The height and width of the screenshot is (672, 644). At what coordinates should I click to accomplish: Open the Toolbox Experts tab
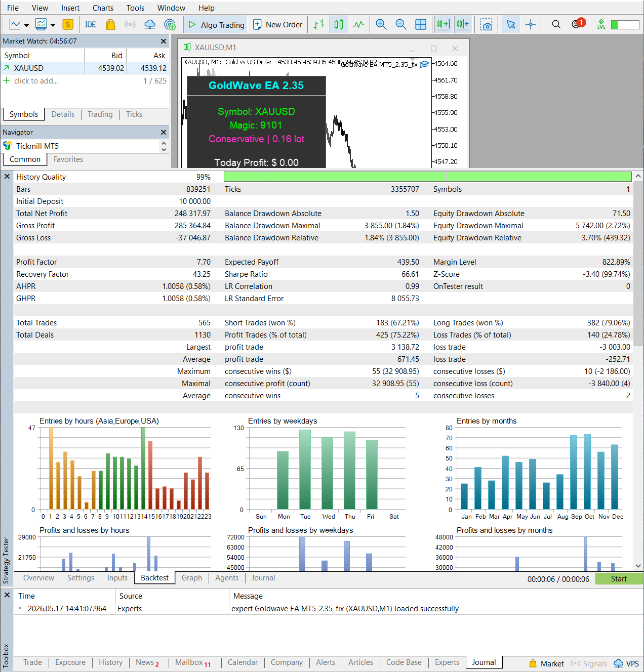pos(447,662)
